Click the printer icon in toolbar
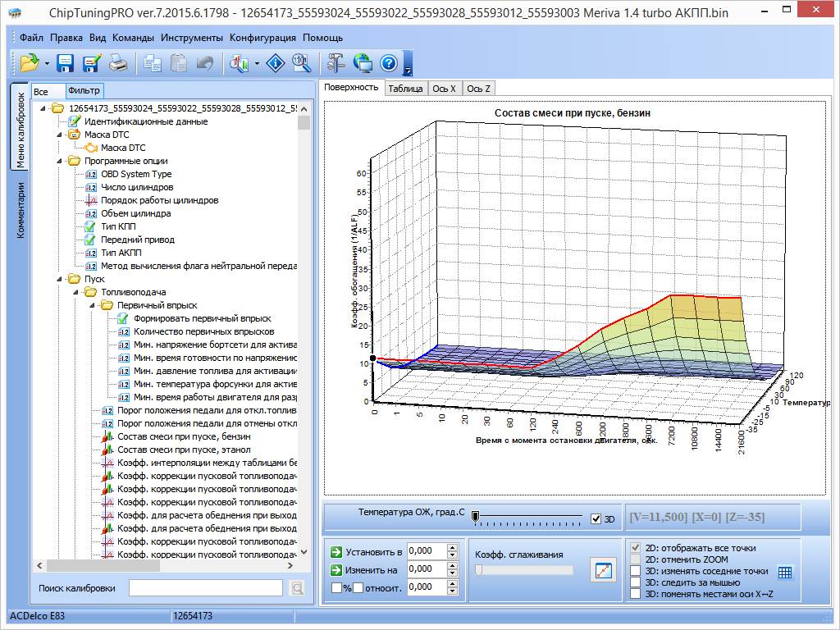The width and height of the screenshot is (840, 630). pos(119,63)
